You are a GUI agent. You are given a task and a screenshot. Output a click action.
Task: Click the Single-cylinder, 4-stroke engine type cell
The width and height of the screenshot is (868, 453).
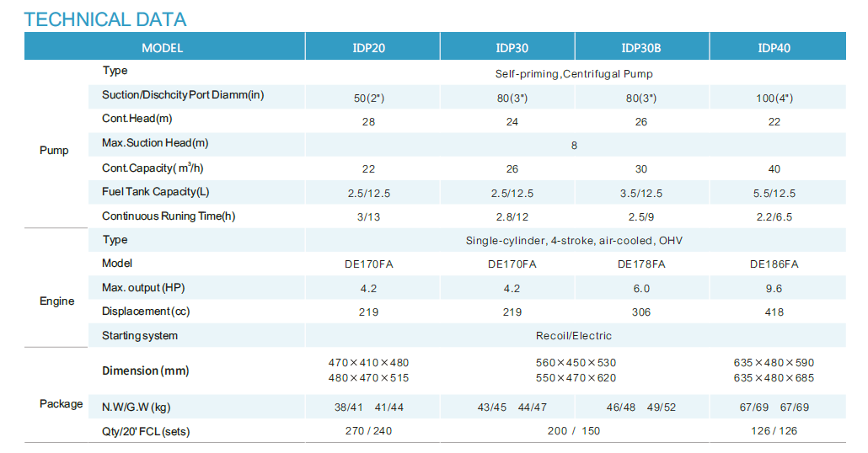[x=574, y=241]
